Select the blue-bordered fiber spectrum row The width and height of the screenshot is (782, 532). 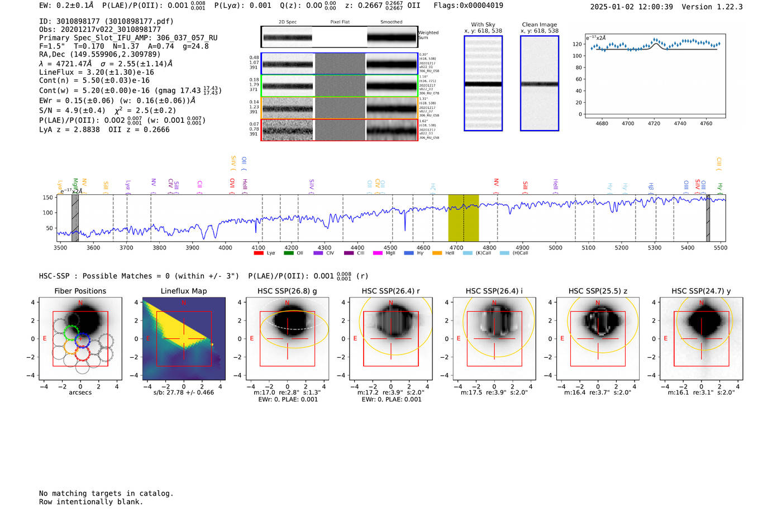click(x=339, y=64)
